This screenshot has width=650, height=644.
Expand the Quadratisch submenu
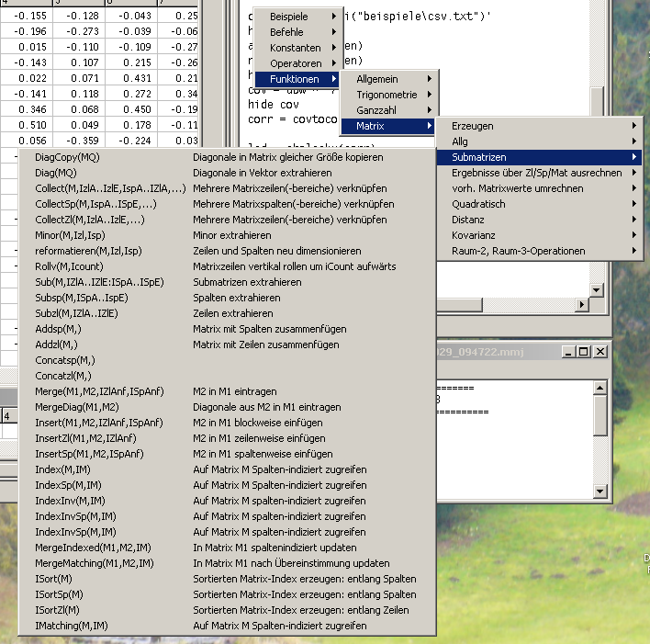coord(539,204)
